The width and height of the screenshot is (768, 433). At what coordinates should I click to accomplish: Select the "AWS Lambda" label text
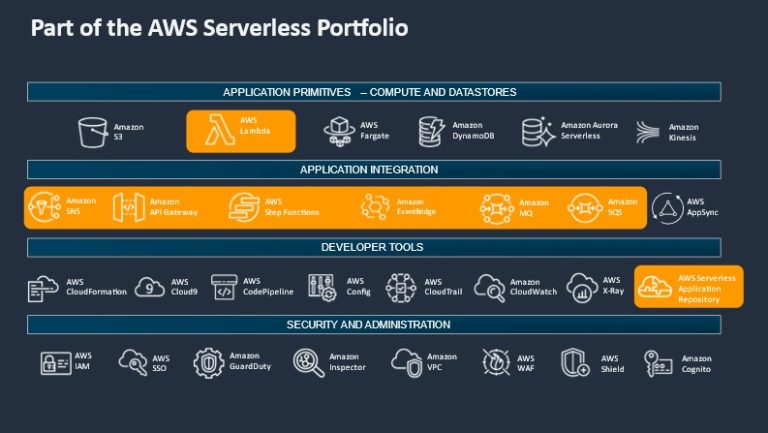tap(255, 126)
